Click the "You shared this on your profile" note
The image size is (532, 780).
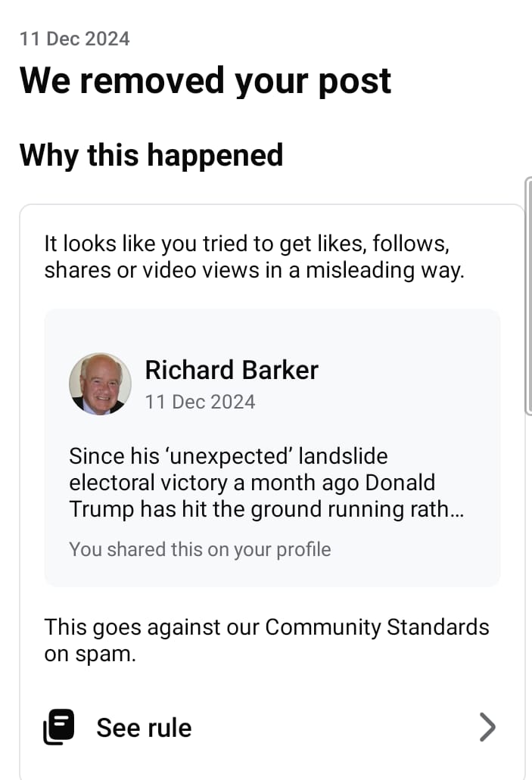pos(200,548)
